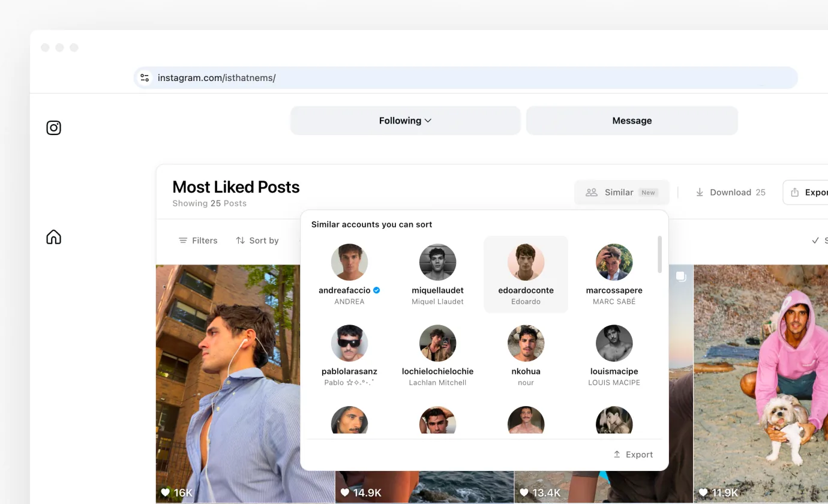Image resolution: width=828 pixels, height=504 pixels.
Task: Click the miquellaudet username text
Action: tap(437, 290)
